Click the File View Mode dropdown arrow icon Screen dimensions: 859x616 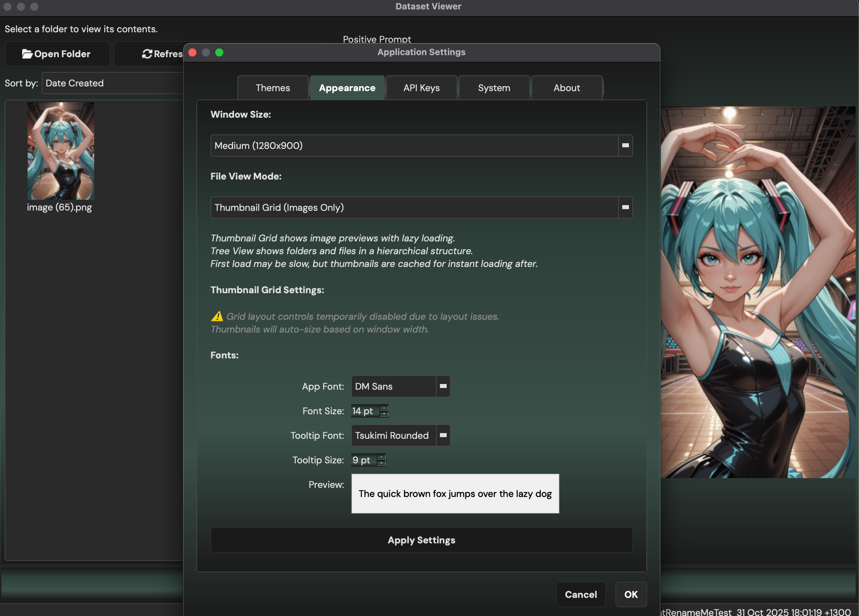pyautogui.click(x=625, y=207)
